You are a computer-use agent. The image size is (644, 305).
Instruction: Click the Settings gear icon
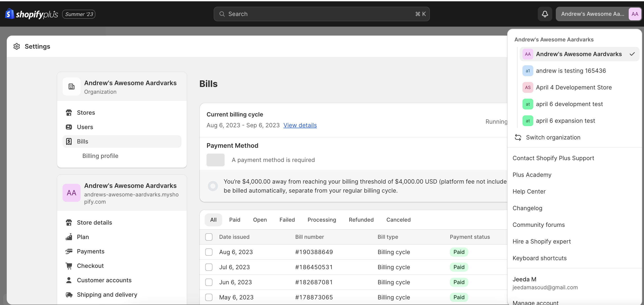click(x=16, y=46)
